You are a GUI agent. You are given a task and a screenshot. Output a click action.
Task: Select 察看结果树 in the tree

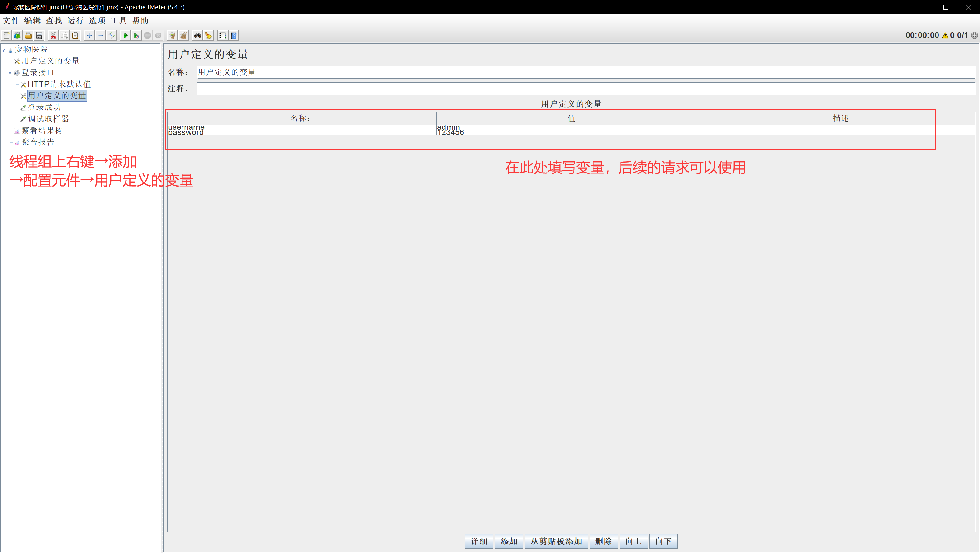42,131
